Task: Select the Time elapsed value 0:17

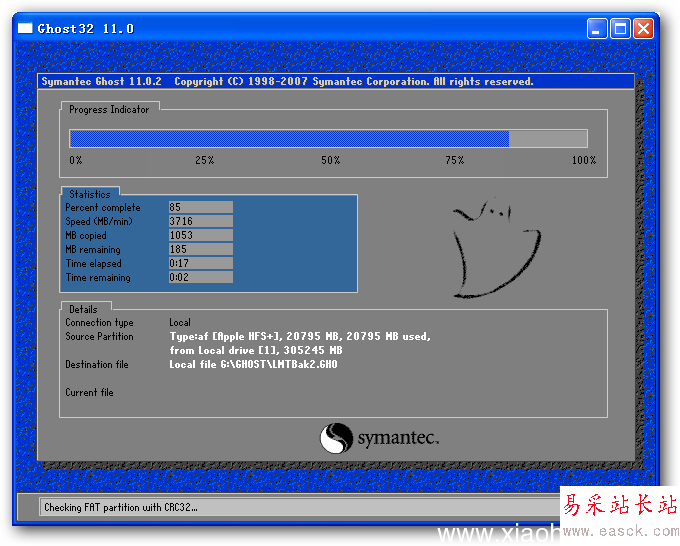Action: (201, 263)
